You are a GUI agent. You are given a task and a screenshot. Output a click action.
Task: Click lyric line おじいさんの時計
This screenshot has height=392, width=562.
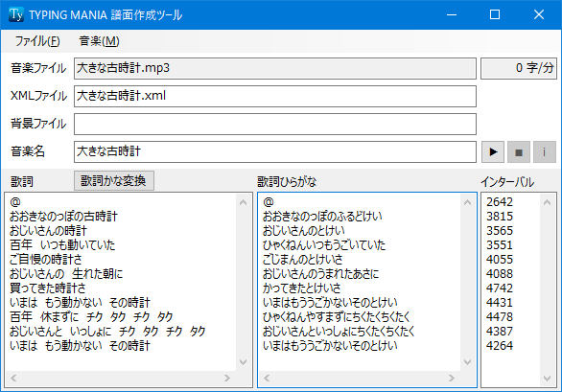click(x=48, y=231)
